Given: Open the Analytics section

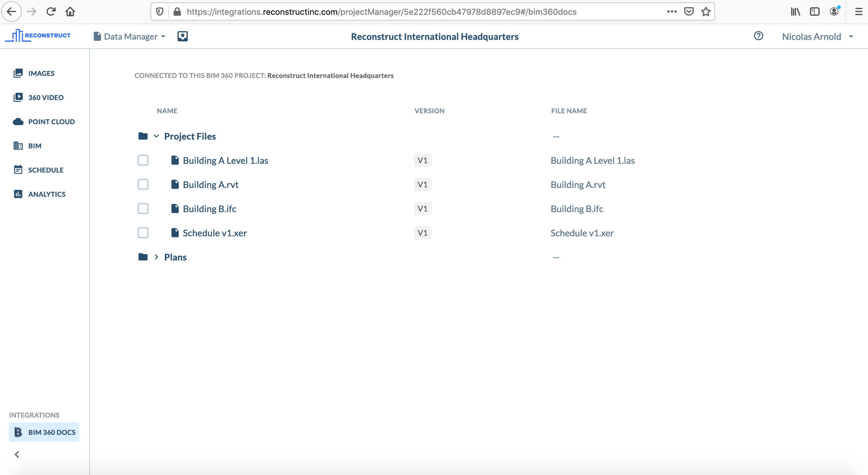Looking at the screenshot, I should tap(47, 194).
